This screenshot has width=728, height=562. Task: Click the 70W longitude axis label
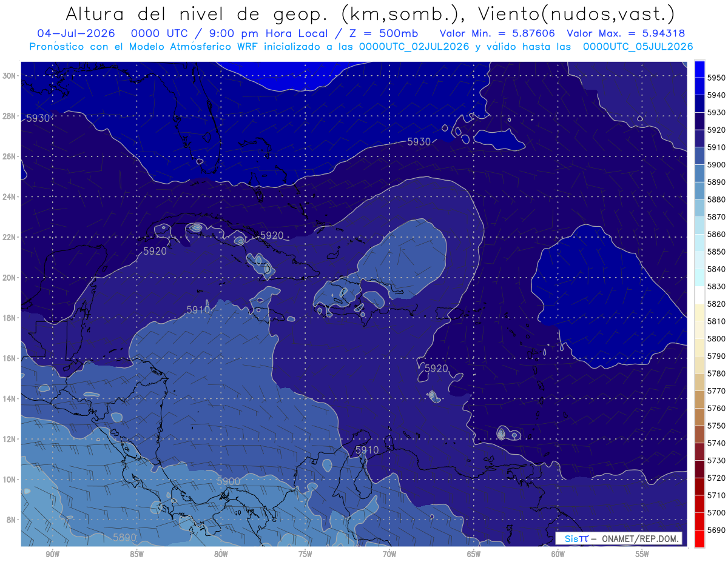(389, 554)
